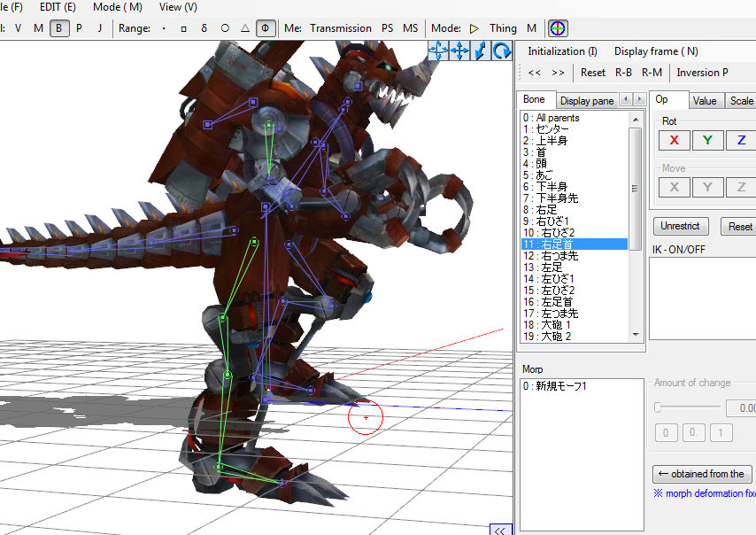Switch to the Value tab
Viewport: 756px width, 535px height.
point(705,101)
